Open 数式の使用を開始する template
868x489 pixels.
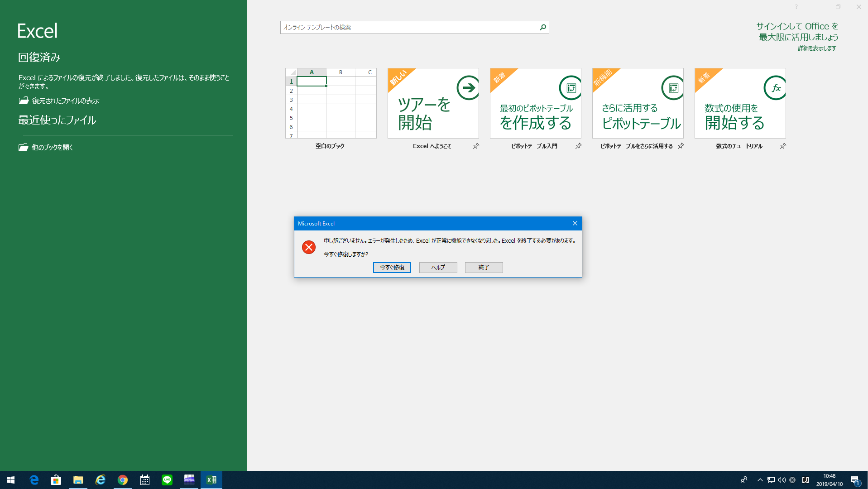740,103
